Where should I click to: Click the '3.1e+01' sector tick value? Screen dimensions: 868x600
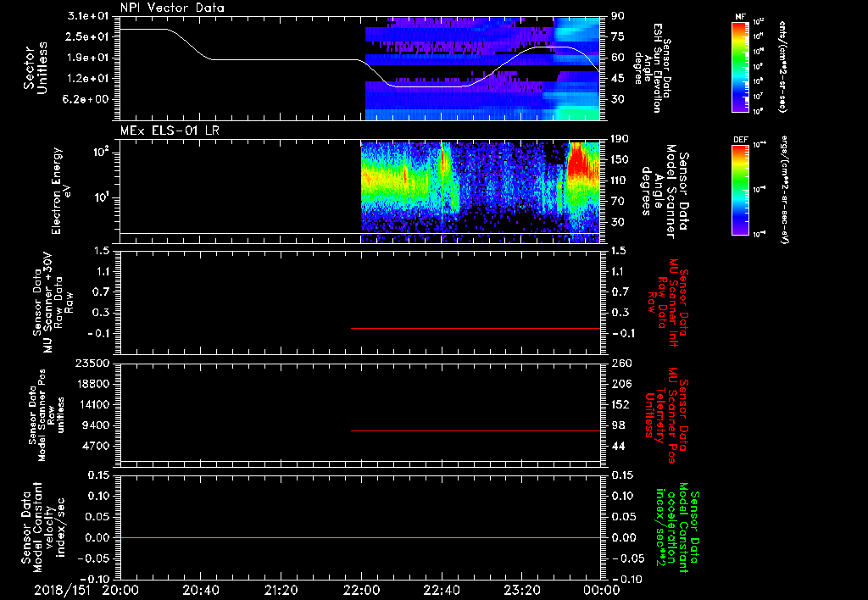(x=88, y=16)
